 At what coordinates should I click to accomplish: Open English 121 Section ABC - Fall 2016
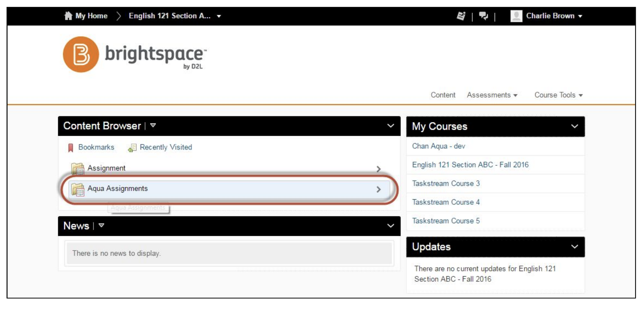(x=470, y=165)
